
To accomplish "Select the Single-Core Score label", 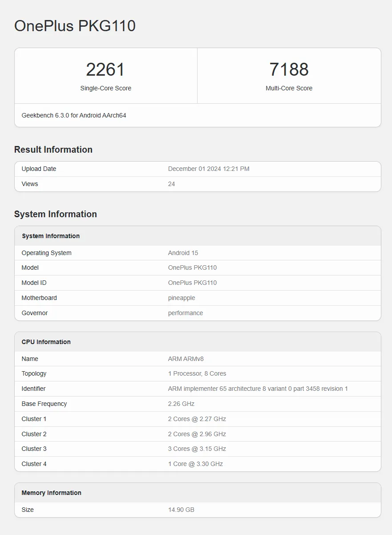I will tap(105, 88).
